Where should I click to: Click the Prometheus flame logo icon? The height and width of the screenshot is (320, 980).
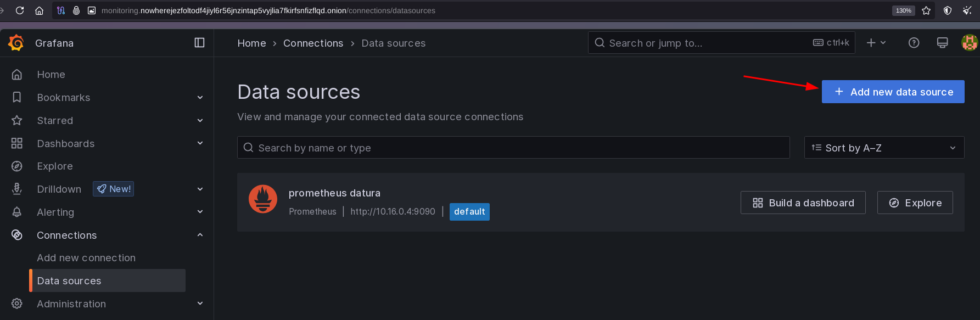tap(263, 199)
